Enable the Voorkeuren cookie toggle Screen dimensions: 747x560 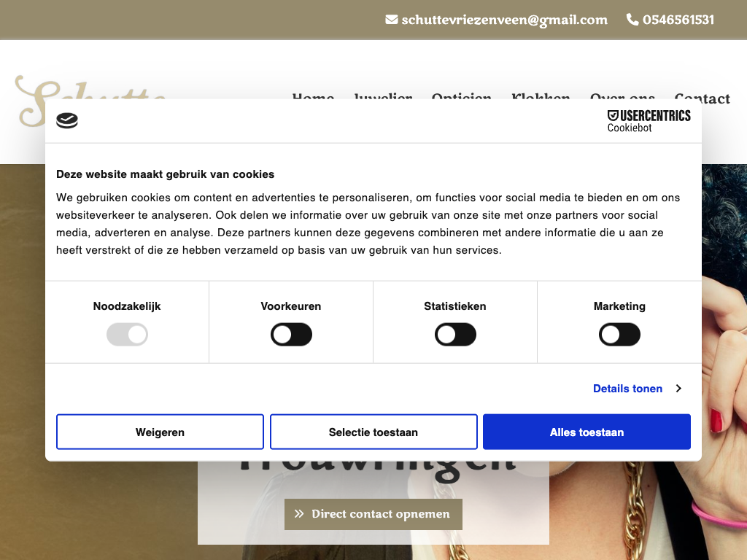(291, 335)
